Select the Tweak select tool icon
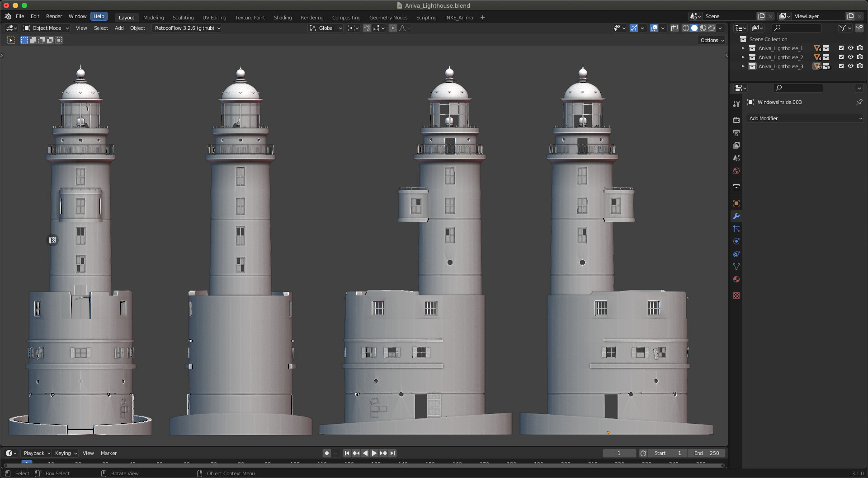The width and height of the screenshot is (868, 478). click(11, 40)
